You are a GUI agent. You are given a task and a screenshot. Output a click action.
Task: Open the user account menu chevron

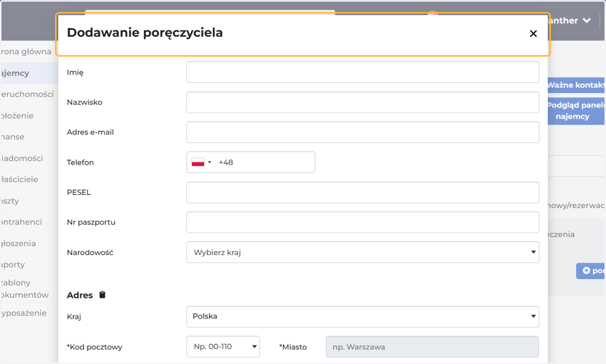tap(586, 21)
